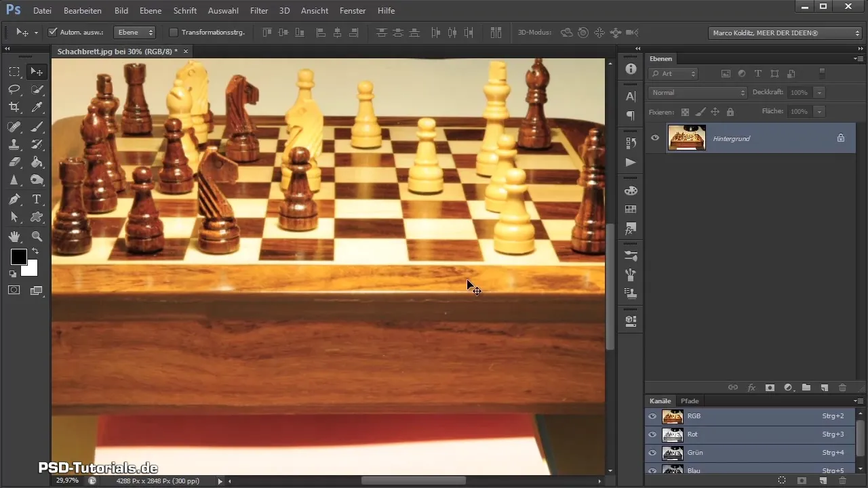Open the layer filter Art dropdown
The height and width of the screenshot is (488, 868).
tap(673, 73)
